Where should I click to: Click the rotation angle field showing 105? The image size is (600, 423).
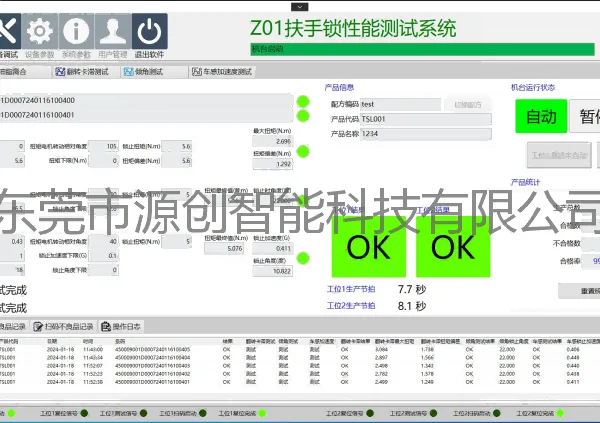coord(103,146)
